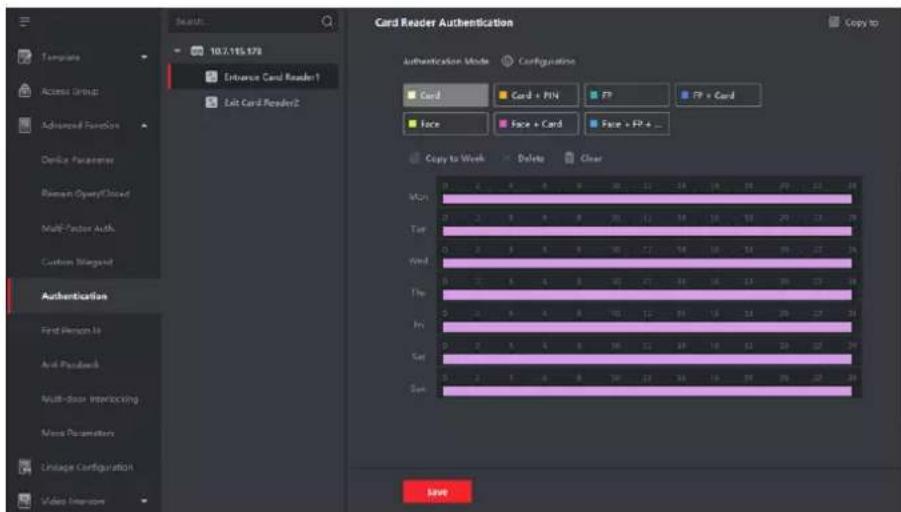
Task: Select Wednesday's purple schedule bar
Action: click(x=647, y=263)
